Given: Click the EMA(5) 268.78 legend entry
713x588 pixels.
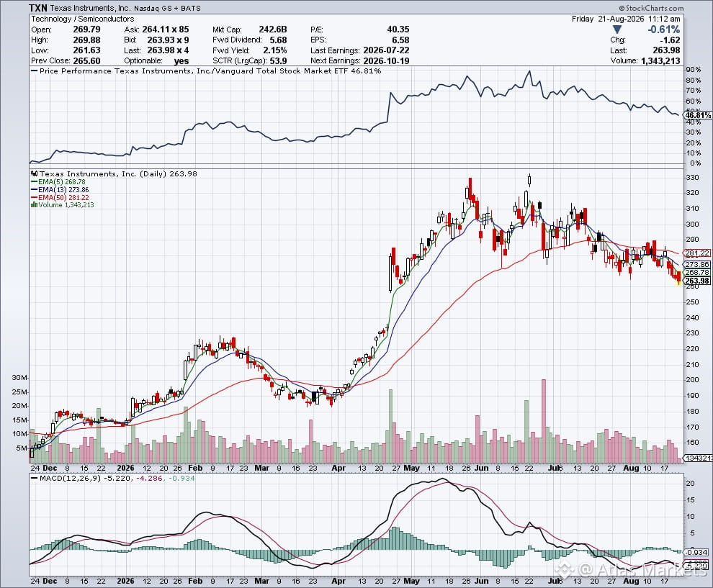Looking at the screenshot, I should [x=58, y=182].
